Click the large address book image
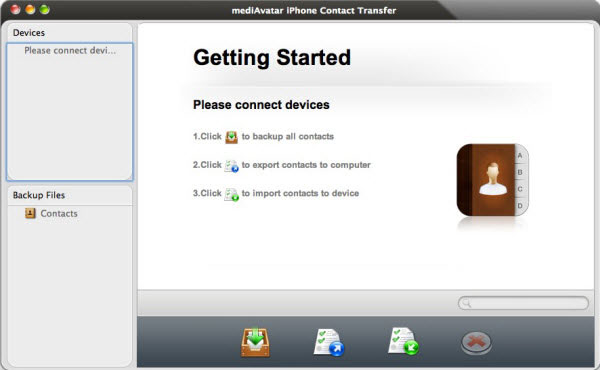 point(492,180)
